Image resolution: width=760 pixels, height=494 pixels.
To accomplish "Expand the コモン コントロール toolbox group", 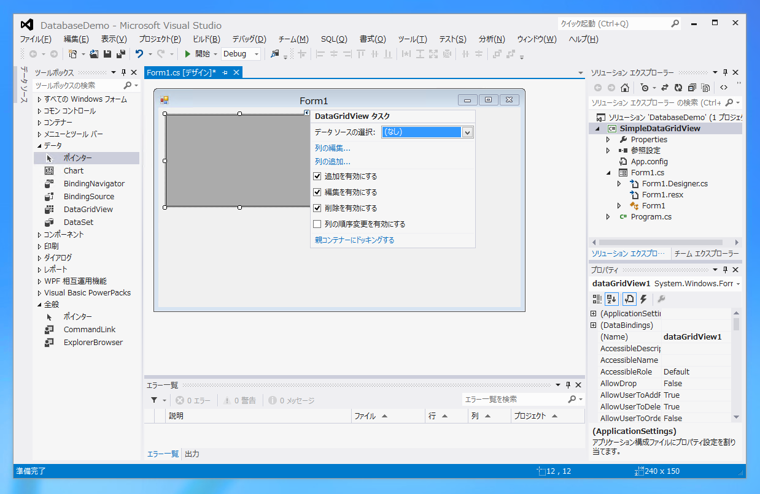I will [39, 111].
